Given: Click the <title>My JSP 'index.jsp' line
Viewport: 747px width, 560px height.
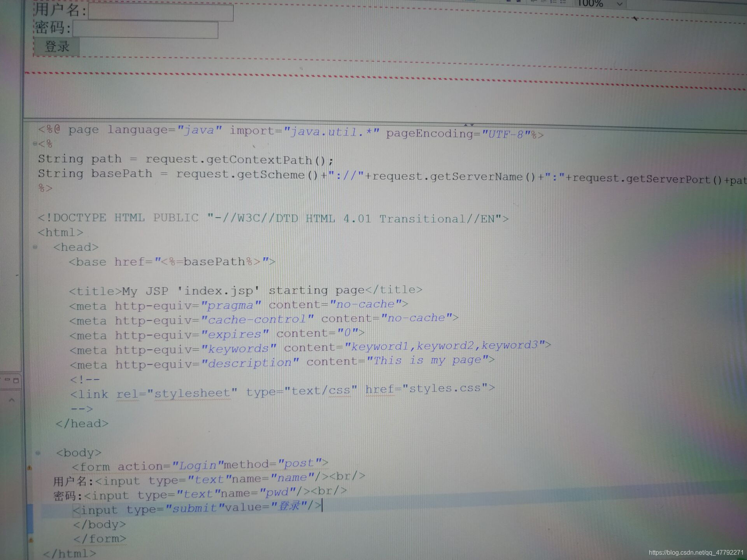Looking at the screenshot, I should pyautogui.click(x=245, y=290).
